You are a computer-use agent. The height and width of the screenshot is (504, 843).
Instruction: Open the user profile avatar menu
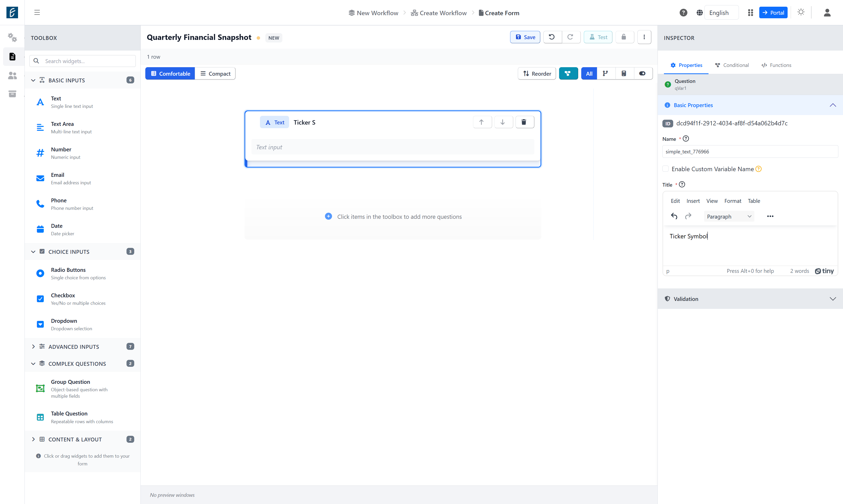coord(827,13)
